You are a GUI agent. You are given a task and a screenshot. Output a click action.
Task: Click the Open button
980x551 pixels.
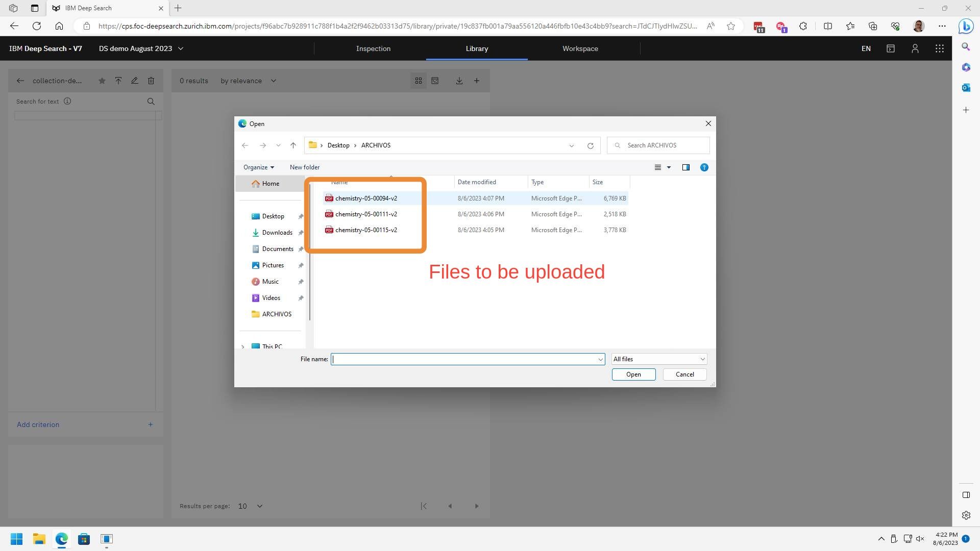pyautogui.click(x=633, y=374)
